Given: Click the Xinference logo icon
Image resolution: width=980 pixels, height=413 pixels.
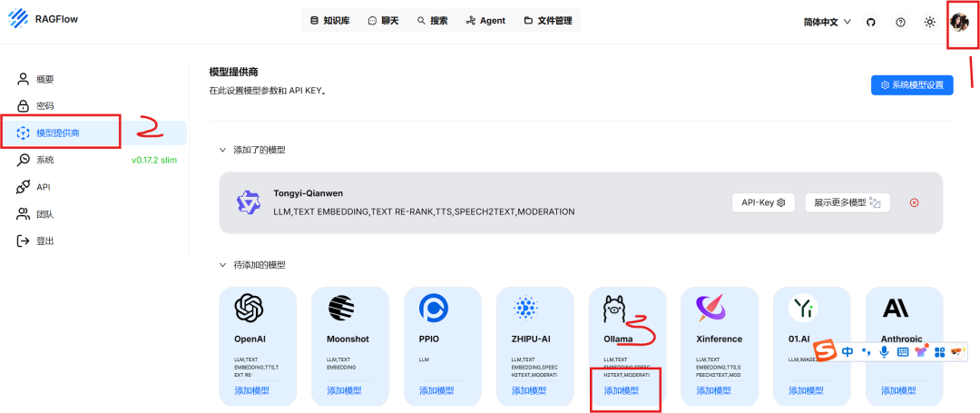Looking at the screenshot, I should click(x=710, y=308).
